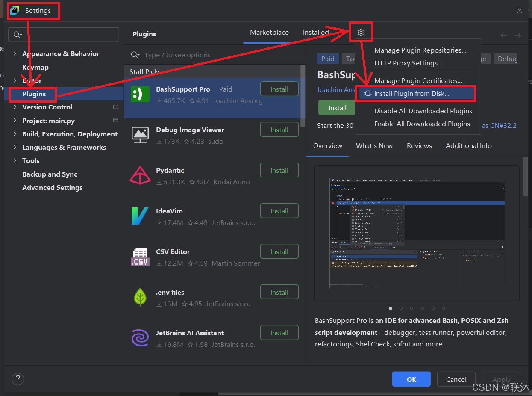This screenshot has width=532, height=396.
Task: Click the BashSupport Pro screenshot preview
Action: (x=417, y=233)
